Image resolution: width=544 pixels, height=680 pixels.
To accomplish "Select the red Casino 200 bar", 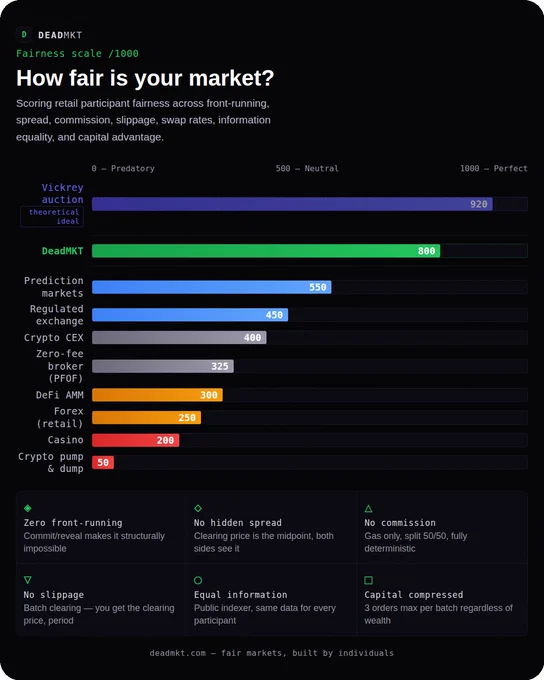I will point(135,440).
